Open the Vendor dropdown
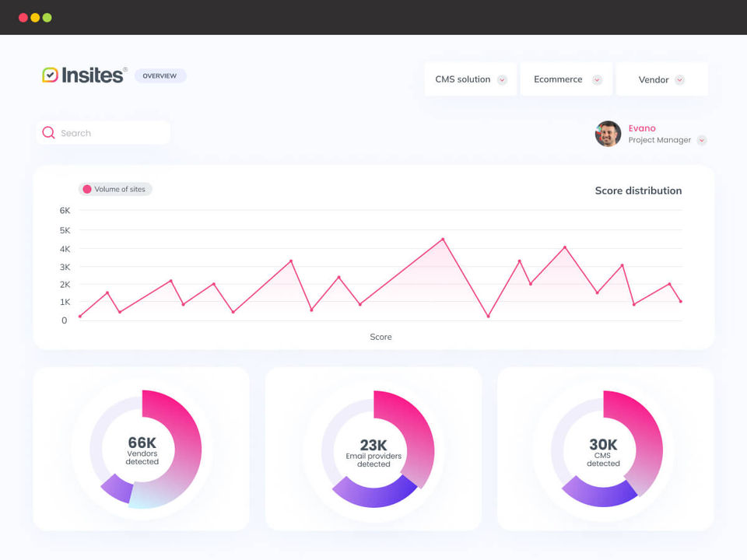747x560 pixels. tap(661, 79)
